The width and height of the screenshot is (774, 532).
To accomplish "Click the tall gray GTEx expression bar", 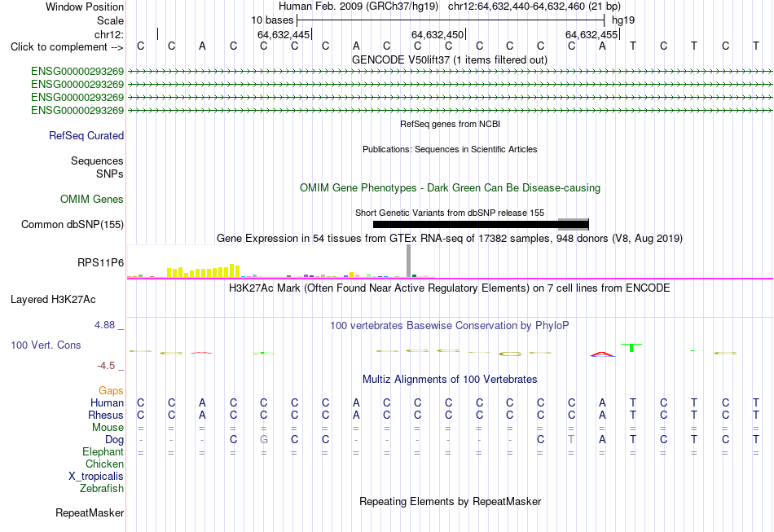I will pyautogui.click(x=409, y=262).
